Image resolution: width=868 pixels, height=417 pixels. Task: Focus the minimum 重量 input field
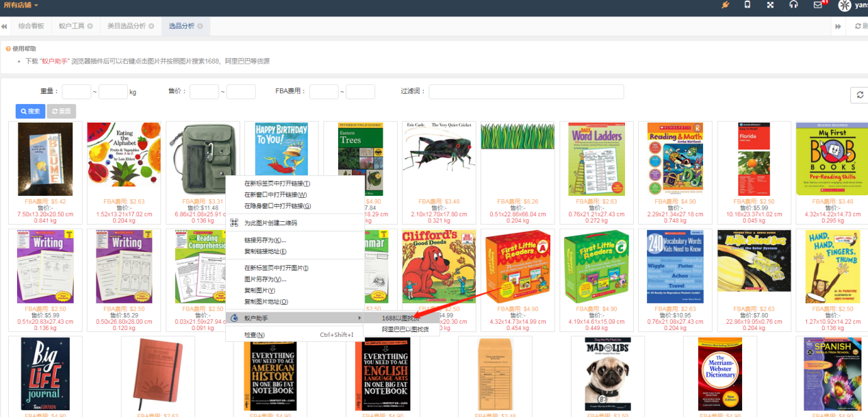tap(77, 92)
